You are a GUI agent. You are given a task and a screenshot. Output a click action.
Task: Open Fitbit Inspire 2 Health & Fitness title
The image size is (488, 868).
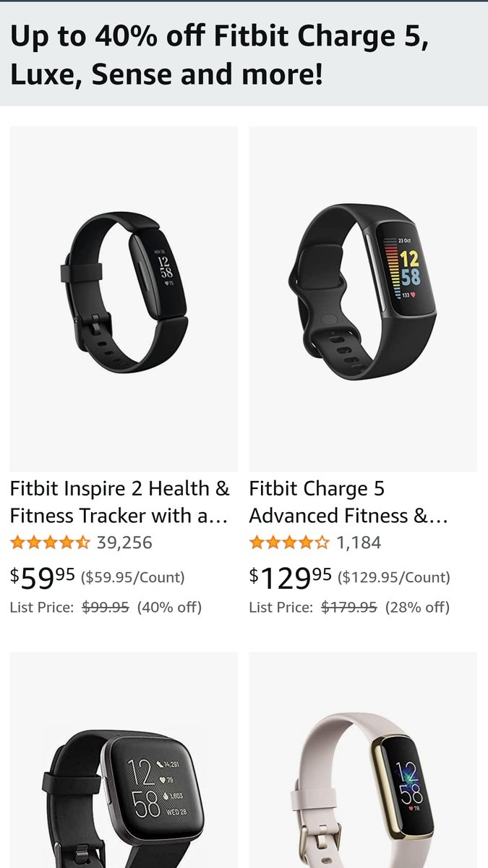pyautogui.click(x=119, y=502)
